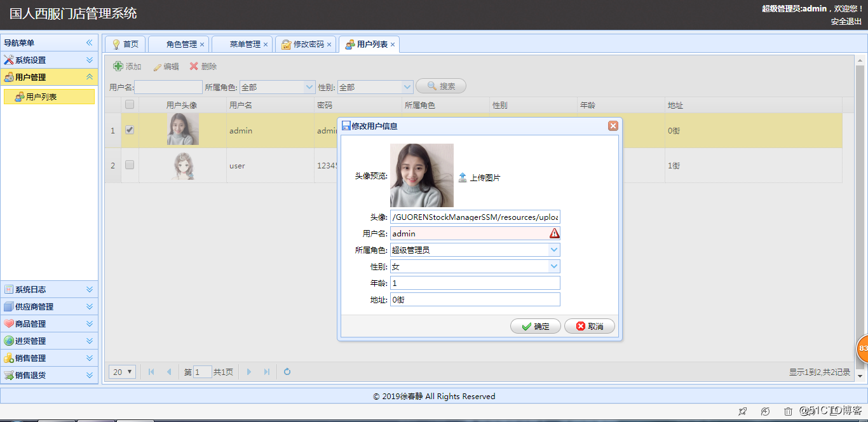Click the green Add (添加) plus icon
This screenshot has height=422, width=868.
pyautogui.click(x=118, y=66)
